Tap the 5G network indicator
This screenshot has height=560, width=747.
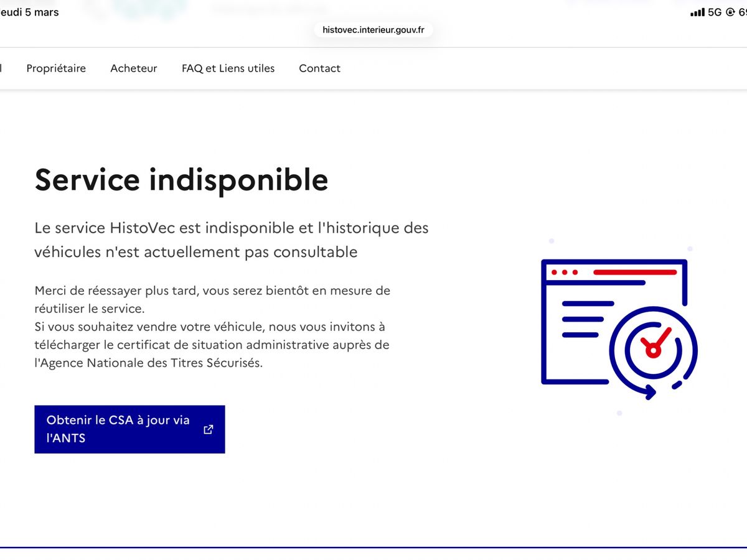715,12
